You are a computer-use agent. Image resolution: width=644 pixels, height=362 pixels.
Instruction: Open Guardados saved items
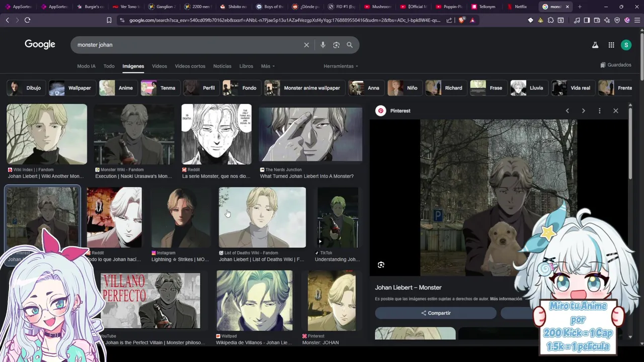pyautogui.click(x=616, y=65)
